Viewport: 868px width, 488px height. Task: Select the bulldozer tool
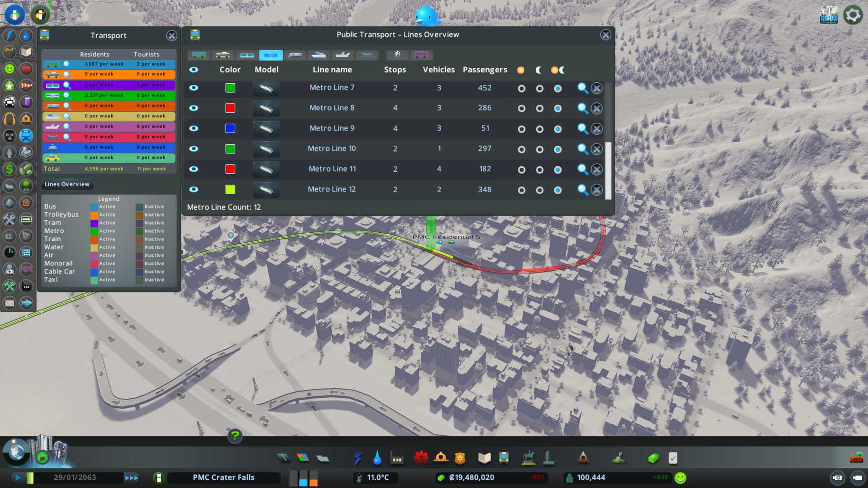tap(856, 458)
